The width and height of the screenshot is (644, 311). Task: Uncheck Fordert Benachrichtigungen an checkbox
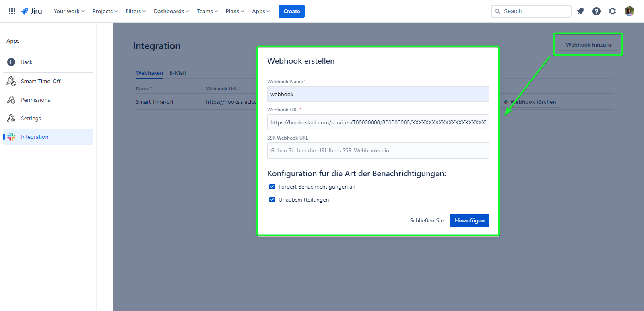coord(272,187)
